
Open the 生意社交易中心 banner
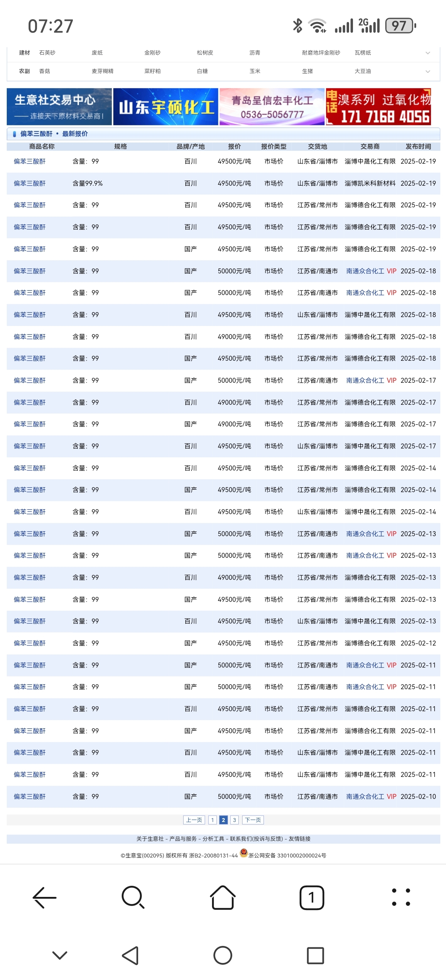[x=59, y=107]
